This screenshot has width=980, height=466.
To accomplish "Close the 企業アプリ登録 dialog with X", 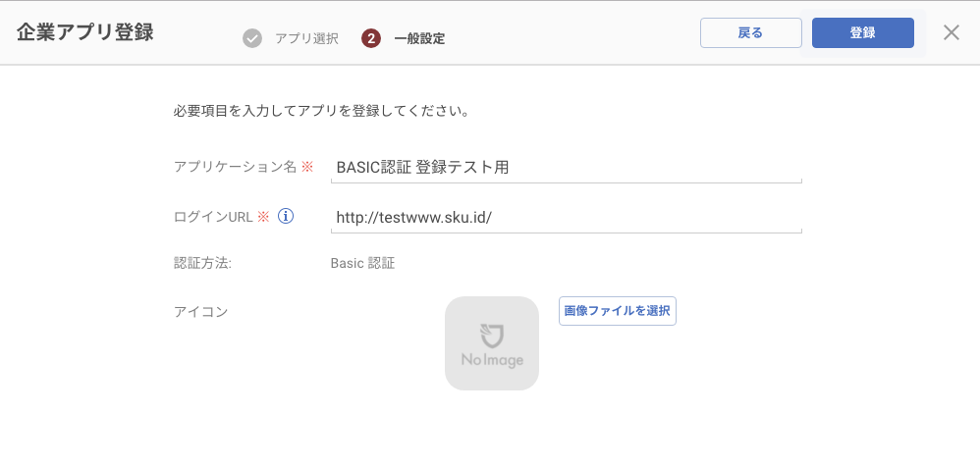I will coord(952,32).
